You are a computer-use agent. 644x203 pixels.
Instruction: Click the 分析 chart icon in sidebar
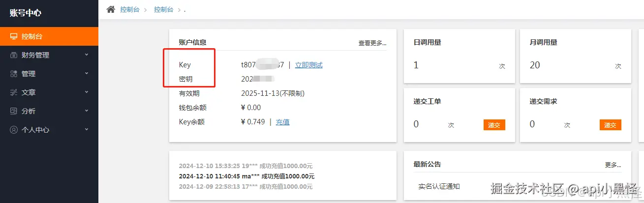[x=14, y=111]
